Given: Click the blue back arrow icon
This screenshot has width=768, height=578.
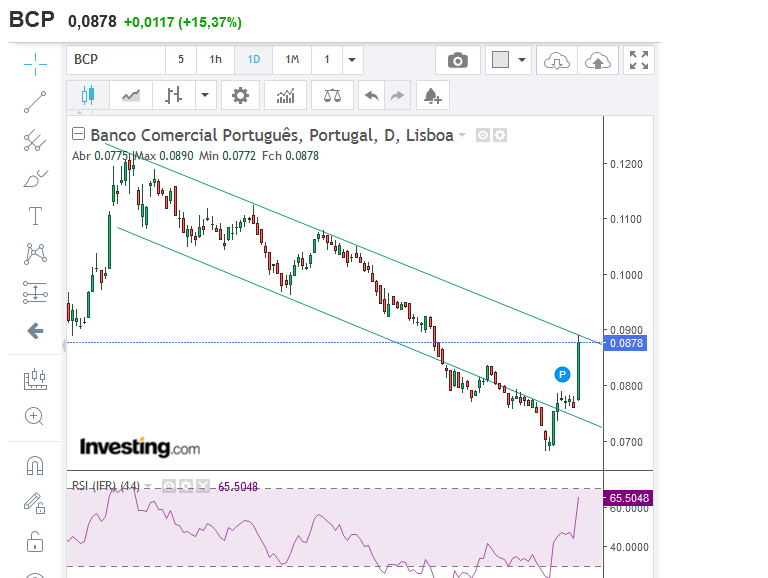Looking at the screenshot, I should (35, 331).
